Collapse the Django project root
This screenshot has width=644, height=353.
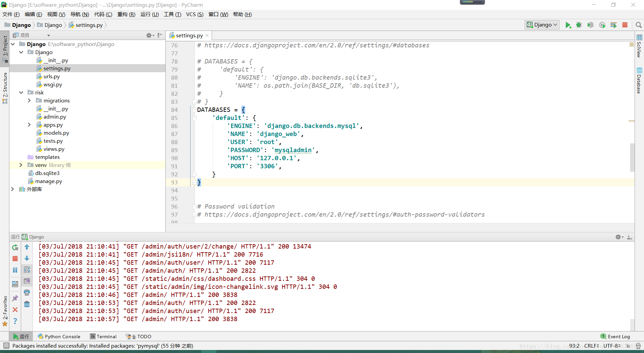click(13, 44)
